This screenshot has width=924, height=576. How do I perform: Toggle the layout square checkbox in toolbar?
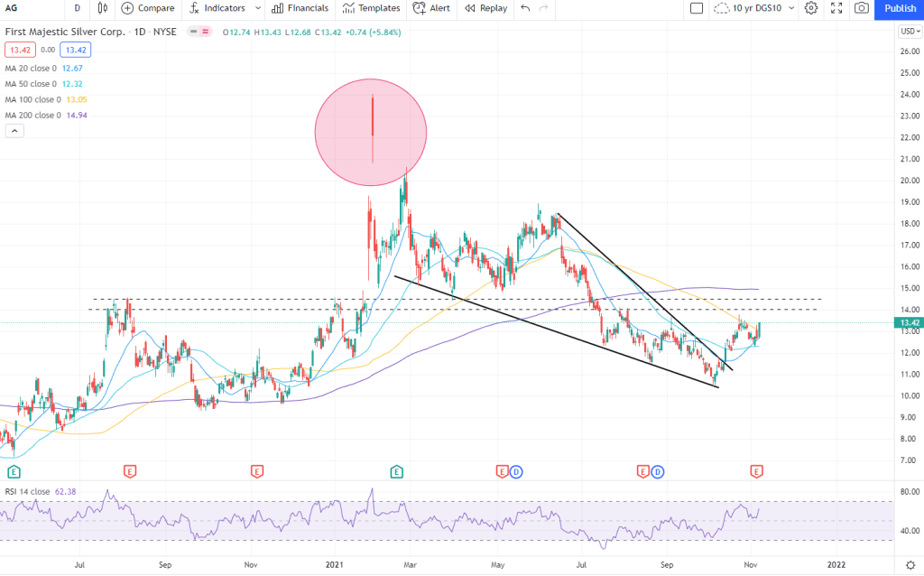[x=696, y=8]
